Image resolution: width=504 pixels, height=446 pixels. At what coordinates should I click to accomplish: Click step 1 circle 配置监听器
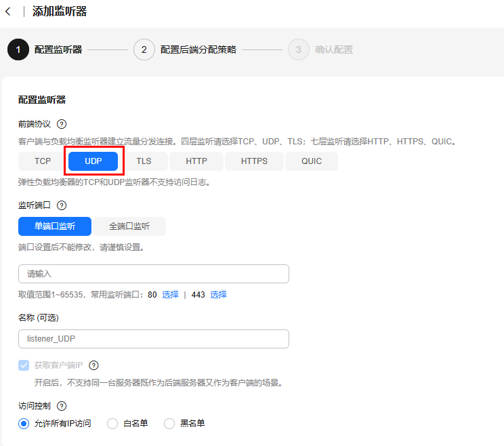coord(18,49)
